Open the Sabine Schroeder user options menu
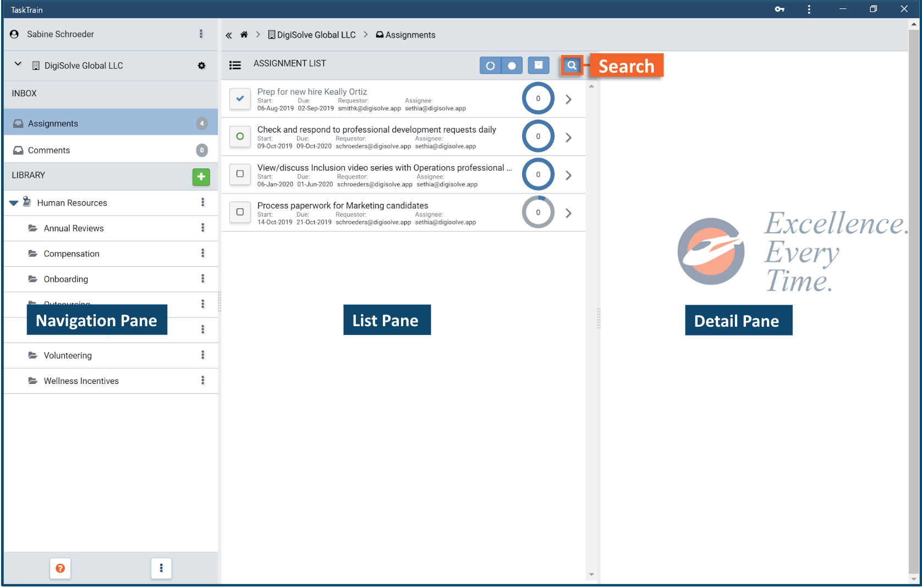Screen dimensions: 922x588 coord(201,34)
